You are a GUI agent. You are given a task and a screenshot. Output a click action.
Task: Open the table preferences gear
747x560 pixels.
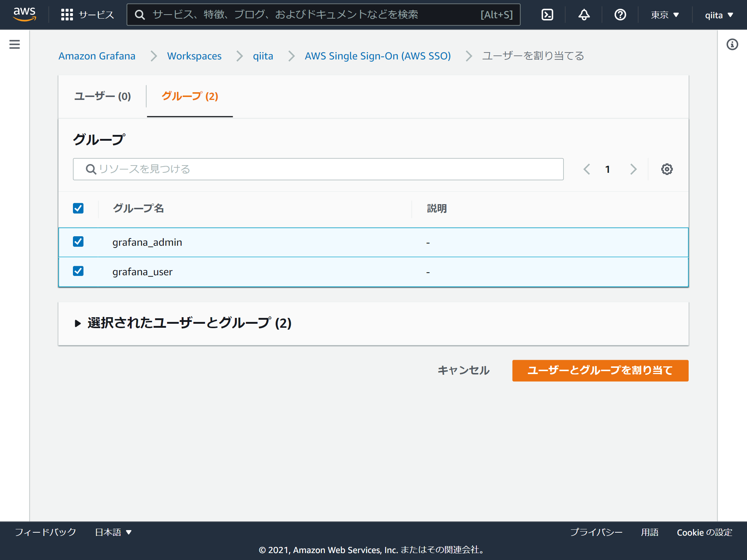[667, 169]
